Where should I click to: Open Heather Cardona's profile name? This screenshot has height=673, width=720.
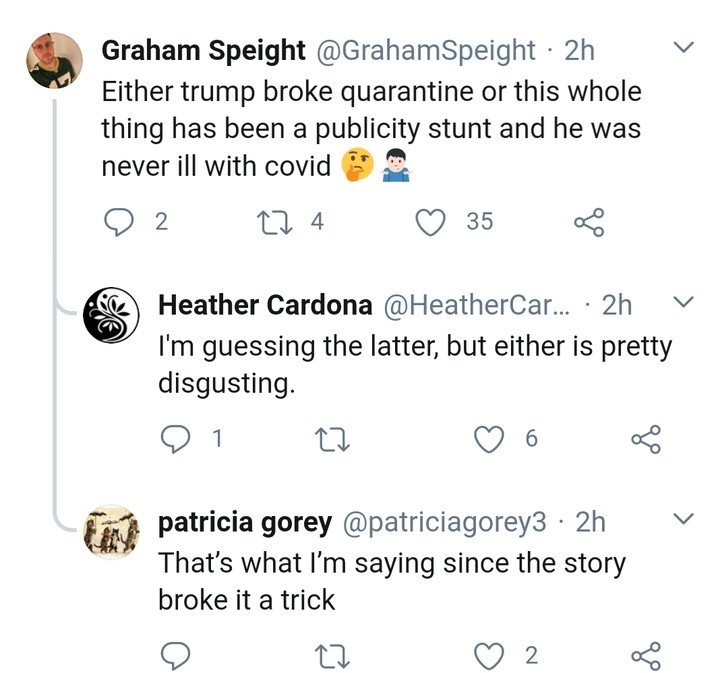point(265,305)
